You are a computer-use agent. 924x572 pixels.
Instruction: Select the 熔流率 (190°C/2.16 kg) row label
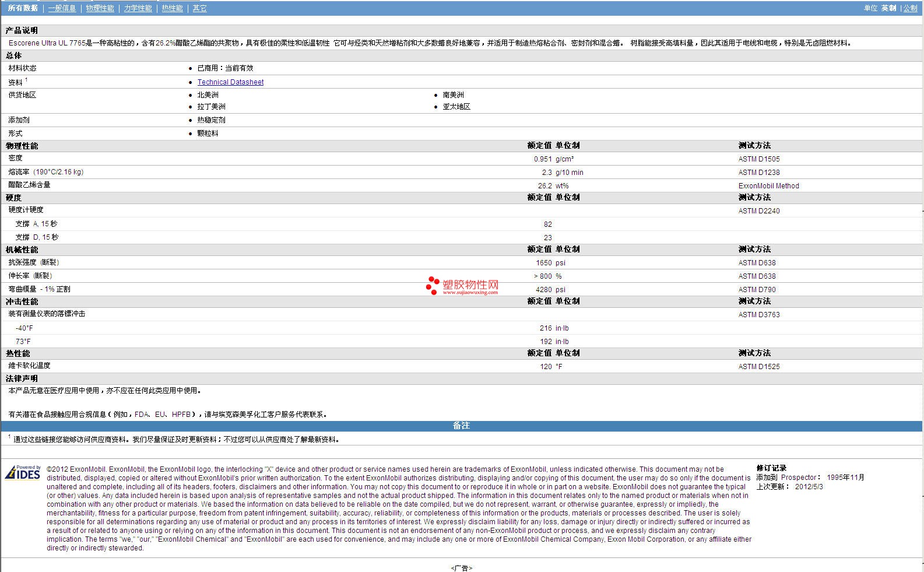46,172
